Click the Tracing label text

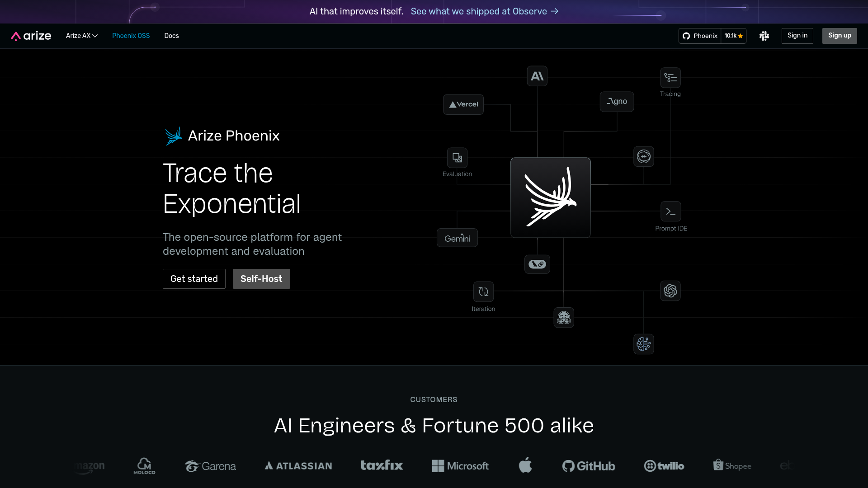(x=670, y=94)
